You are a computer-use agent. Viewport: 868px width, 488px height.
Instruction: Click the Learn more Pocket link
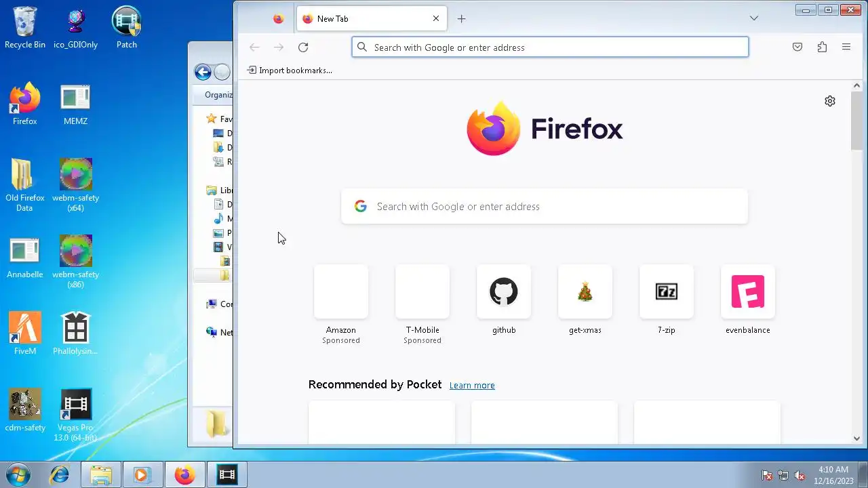point(472,385)
